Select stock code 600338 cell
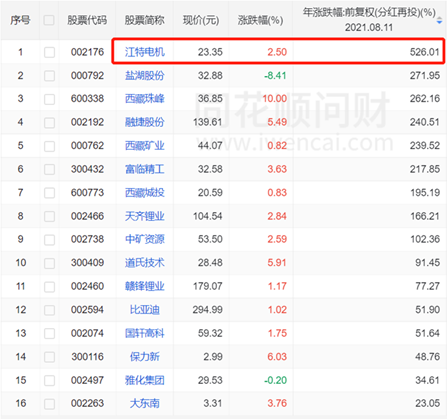This screenshot has height=419, width=447. click(87, 99)
